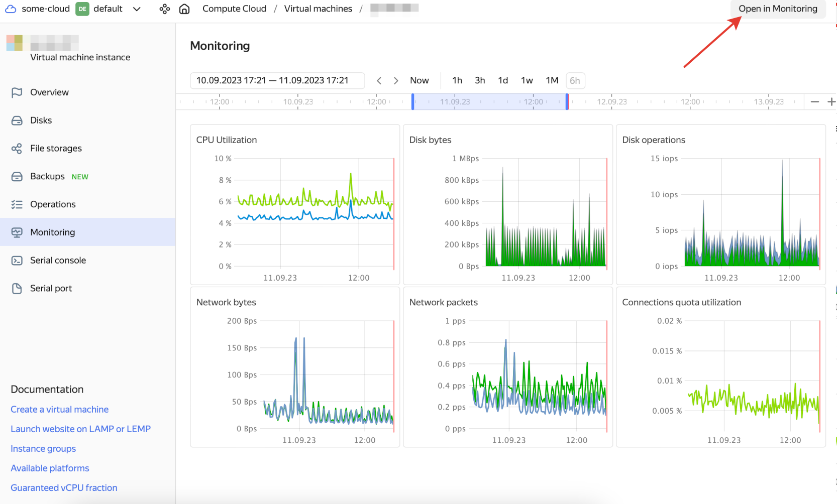
Task: Click the right handle of timeline selection
Action: click(567, 102)
